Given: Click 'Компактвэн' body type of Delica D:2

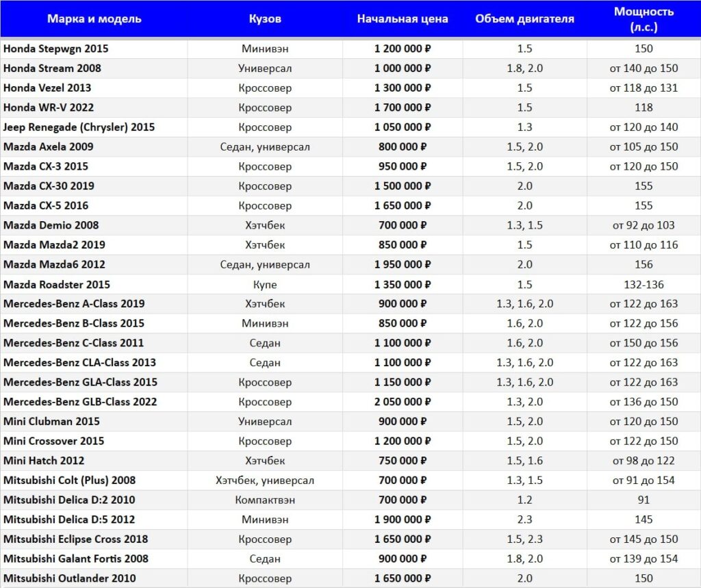Looking at the screenshot, I should (x=265, y=500).
